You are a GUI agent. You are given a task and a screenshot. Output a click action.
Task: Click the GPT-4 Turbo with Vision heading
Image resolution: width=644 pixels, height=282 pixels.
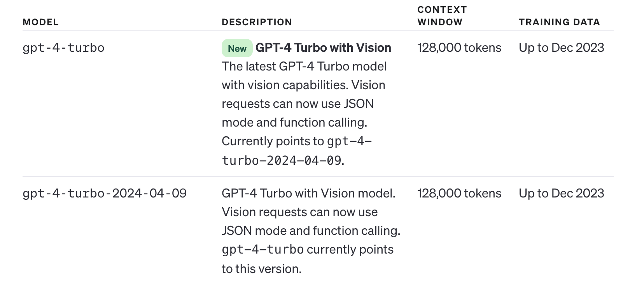click(323, 48)
